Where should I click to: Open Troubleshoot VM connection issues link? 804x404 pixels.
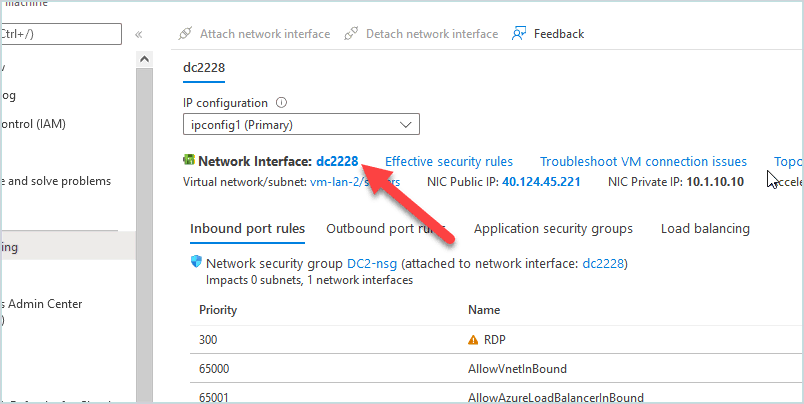pyautogui.click(x=644, y=161)
